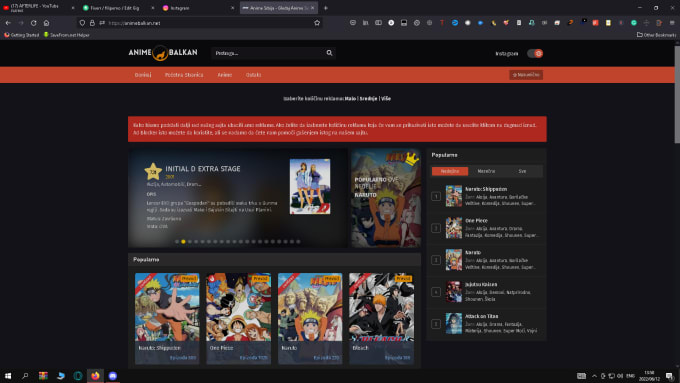
Task: Go back with the browser back arrow
Action: 8,23
